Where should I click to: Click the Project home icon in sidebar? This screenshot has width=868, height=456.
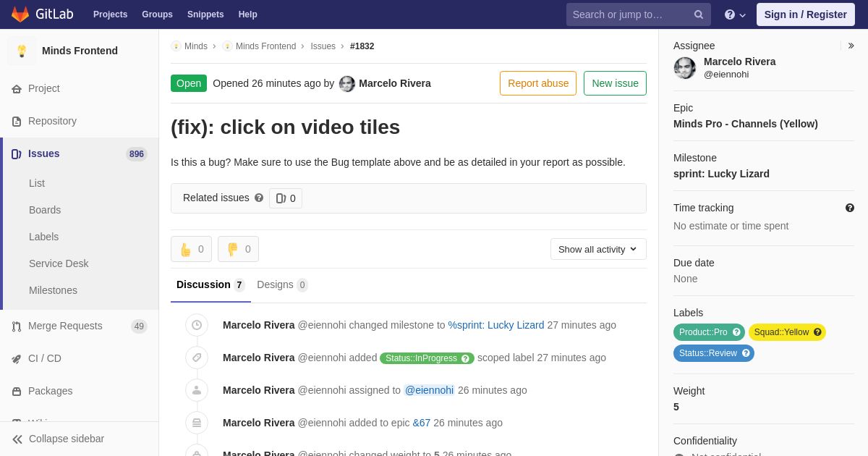click(17, 89)
